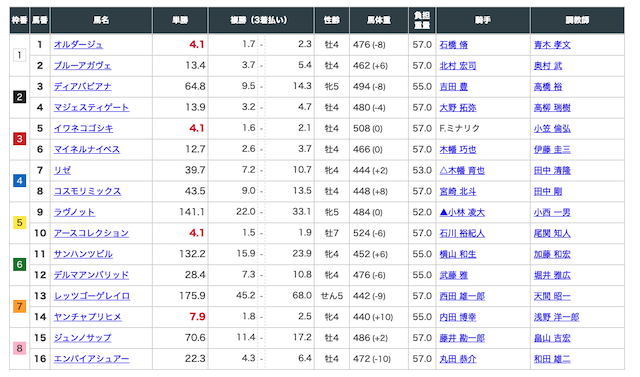Open jockey 吉田 豊 profile
Image resolution: width=640 pixels, height=377 pixels.
coord(453,86)
